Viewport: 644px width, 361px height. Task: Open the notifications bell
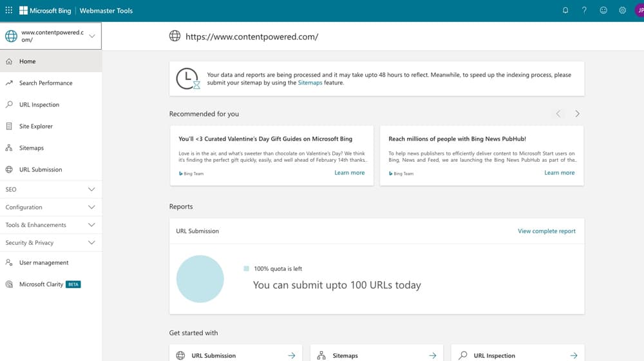[565, 10]
